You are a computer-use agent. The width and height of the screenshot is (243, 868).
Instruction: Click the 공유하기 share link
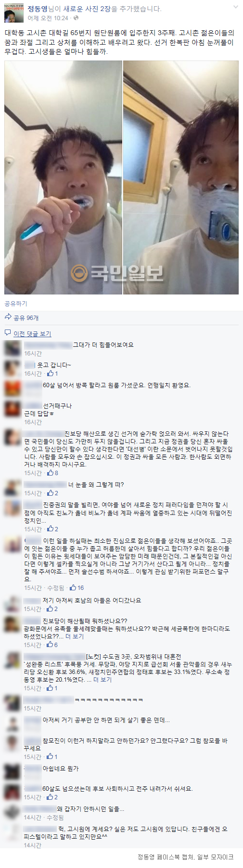[x=16, y=304]
